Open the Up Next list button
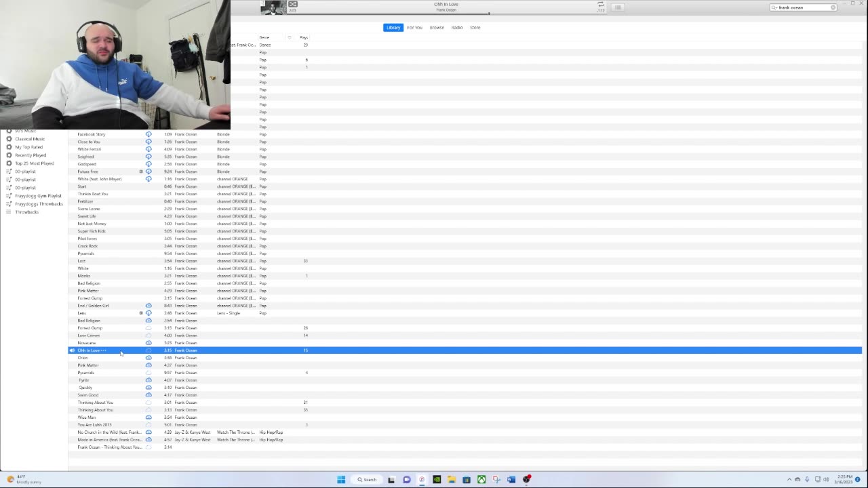 coord(617,7)
